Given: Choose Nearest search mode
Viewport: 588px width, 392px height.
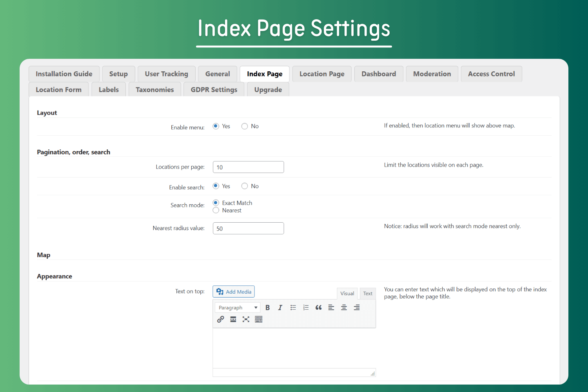Looking at the screenshot, I should tap(216, 211).
